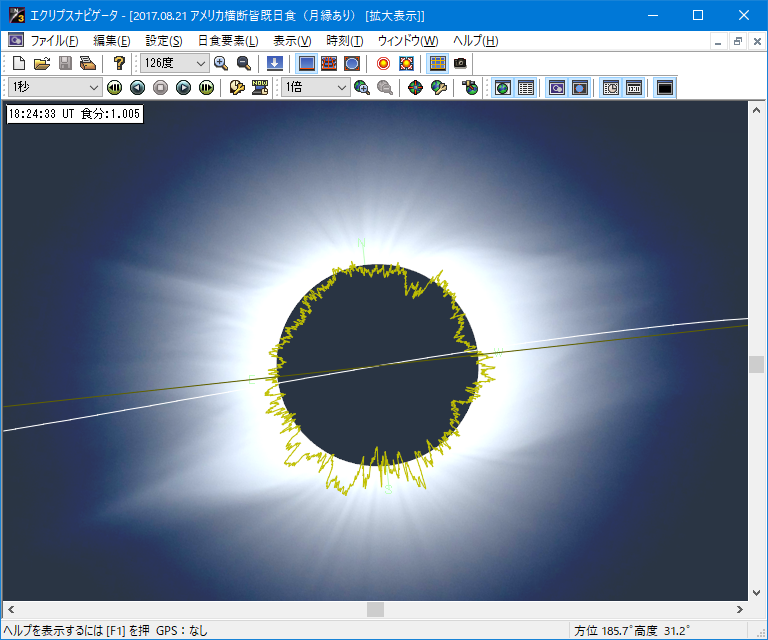Zoom out with magnifier minus icon
This screenshot has height=640, width=768.
click(x=243, y=63)
